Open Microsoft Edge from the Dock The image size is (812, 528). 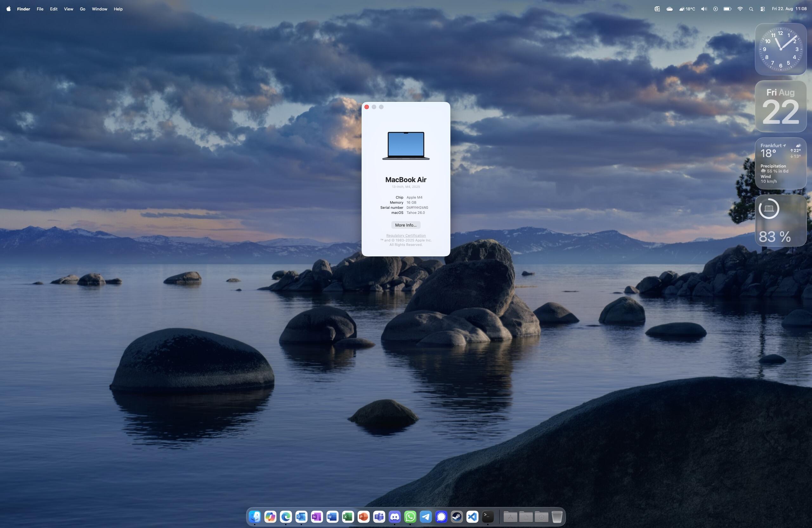click(285, 516)
